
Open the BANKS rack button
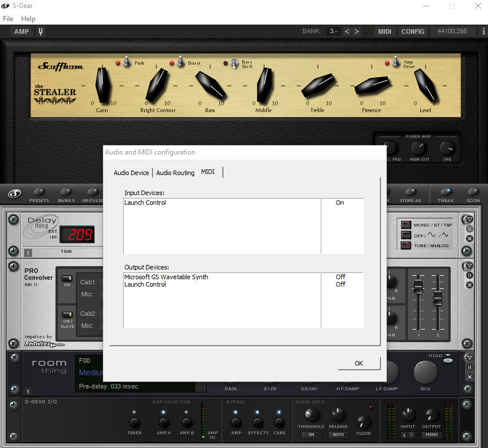tap(66, 195)
